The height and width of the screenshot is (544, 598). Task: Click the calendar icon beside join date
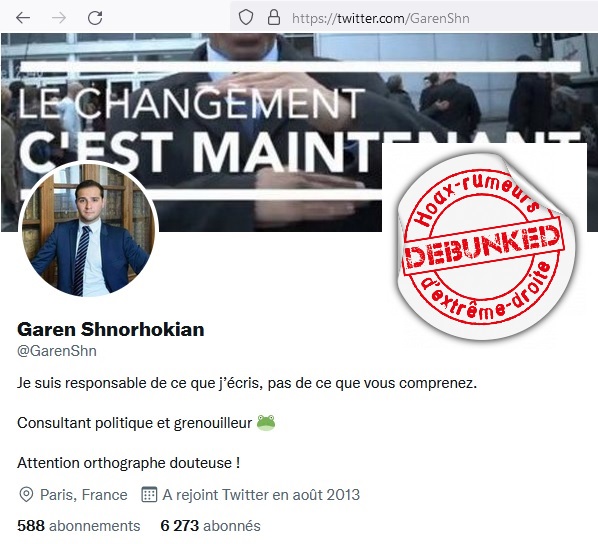click(x=149, y=495)
